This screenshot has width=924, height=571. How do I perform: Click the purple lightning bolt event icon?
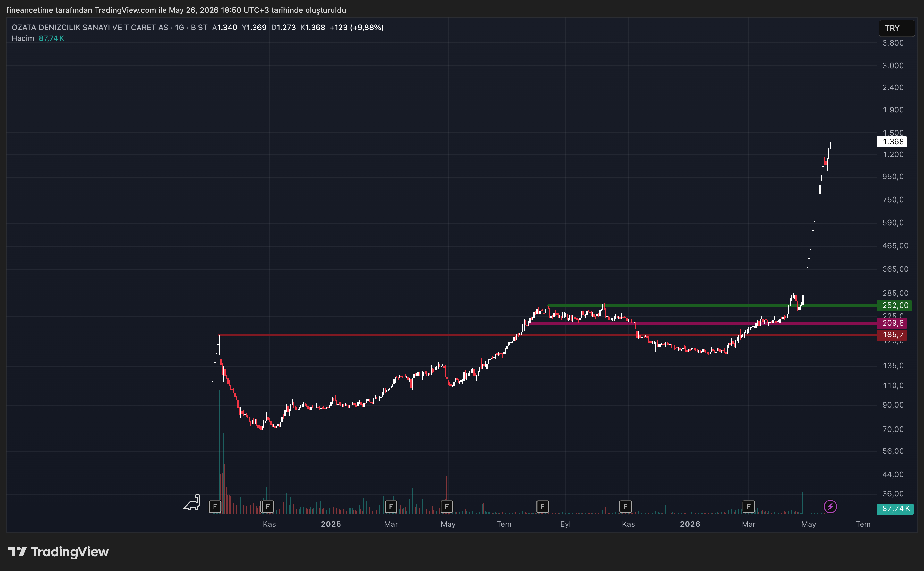tap(830, 507)
